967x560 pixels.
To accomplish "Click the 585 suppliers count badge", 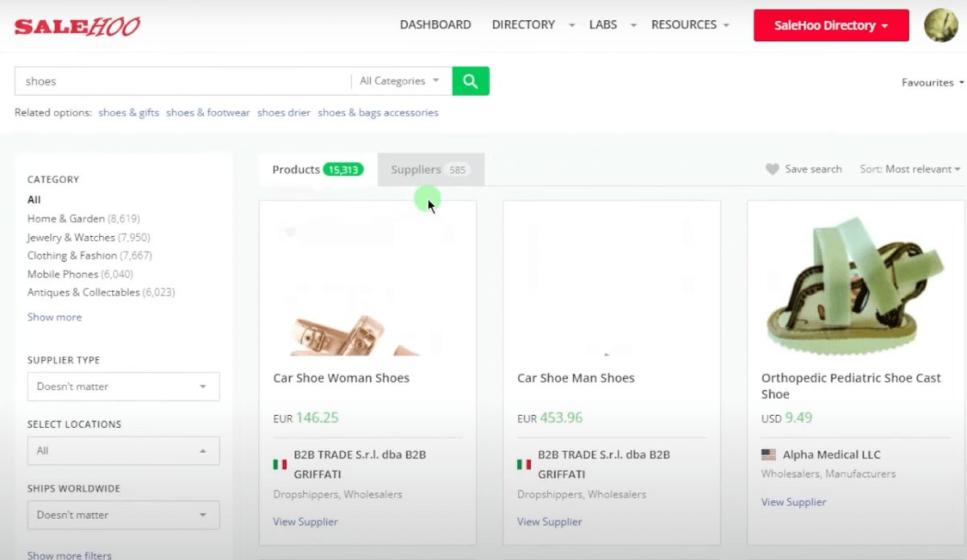I will (458, 170).
